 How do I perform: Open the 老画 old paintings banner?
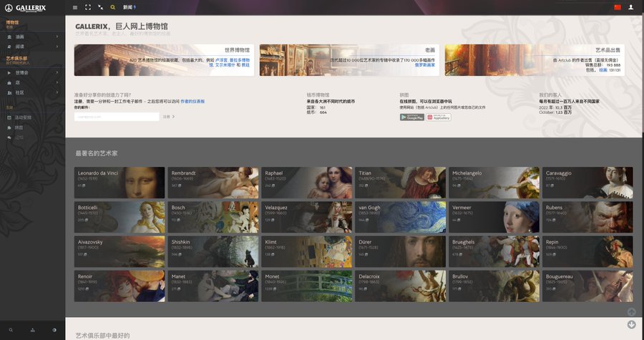pos(349,60)
